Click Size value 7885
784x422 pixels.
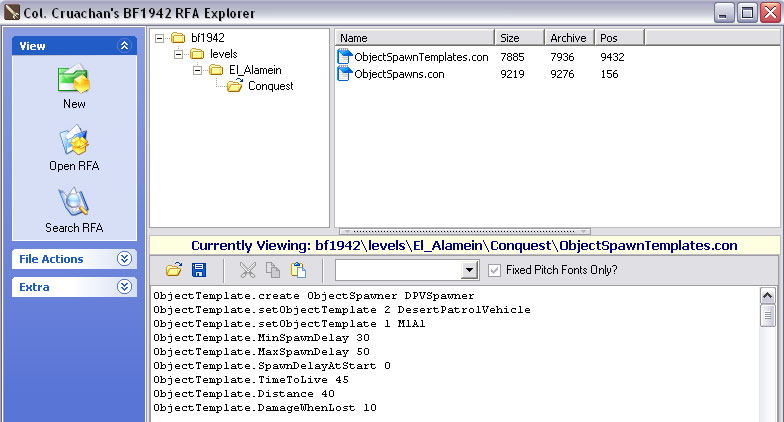click(512, 57)
